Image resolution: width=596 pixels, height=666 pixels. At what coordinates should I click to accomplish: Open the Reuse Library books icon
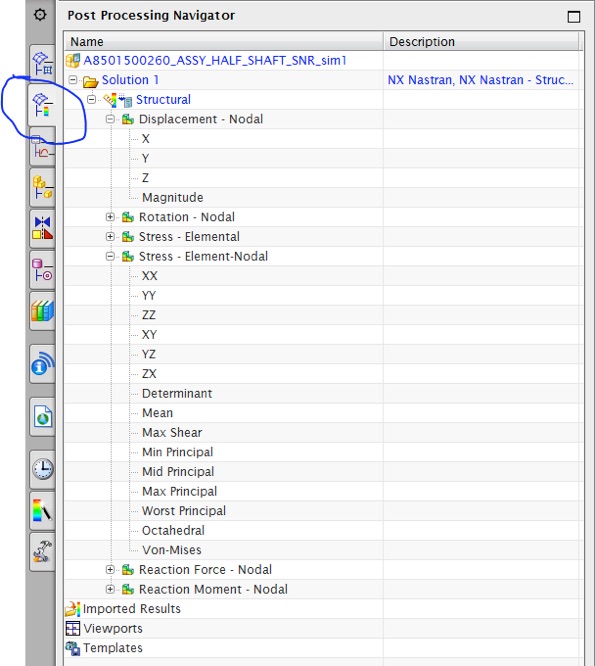click(x=42, y=311)
